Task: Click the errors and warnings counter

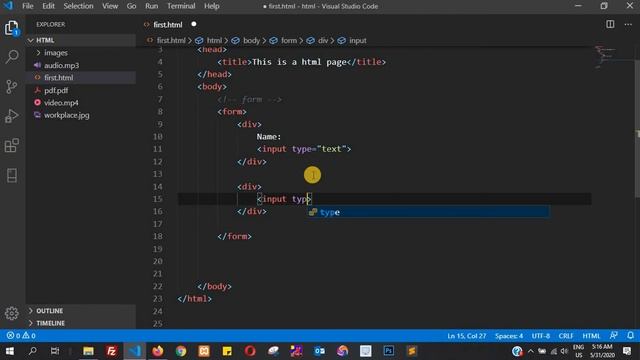Action: pyautogui.click(x=21, y=336)
